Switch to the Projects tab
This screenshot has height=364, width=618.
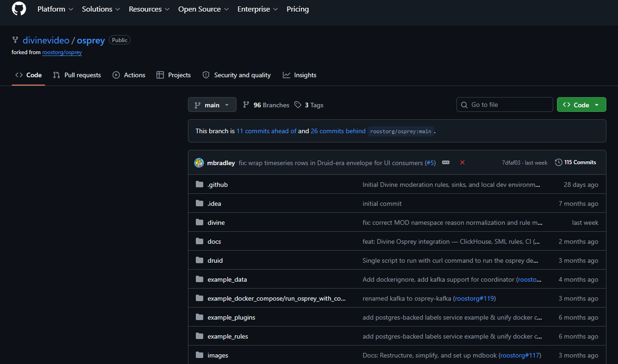point(173,75)
